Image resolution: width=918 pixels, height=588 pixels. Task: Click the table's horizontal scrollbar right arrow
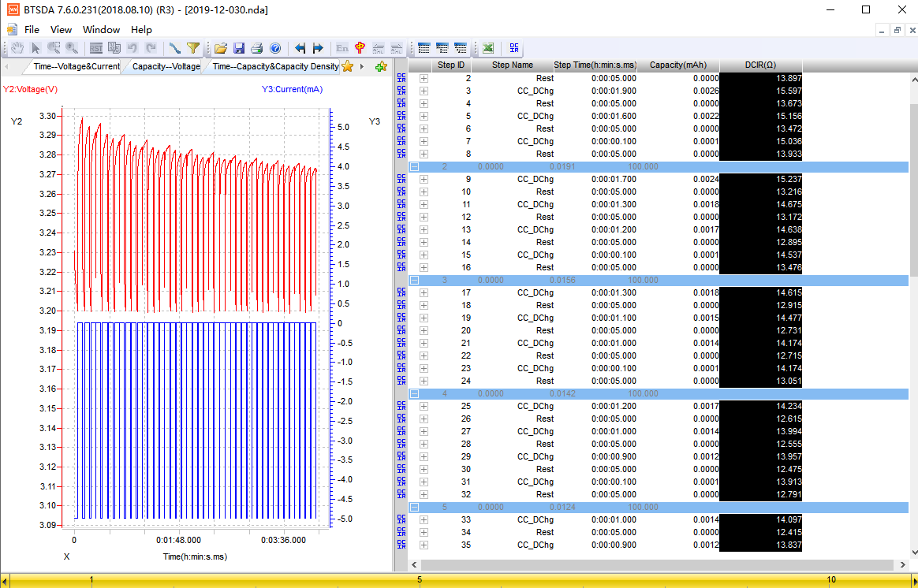(902, 564)
